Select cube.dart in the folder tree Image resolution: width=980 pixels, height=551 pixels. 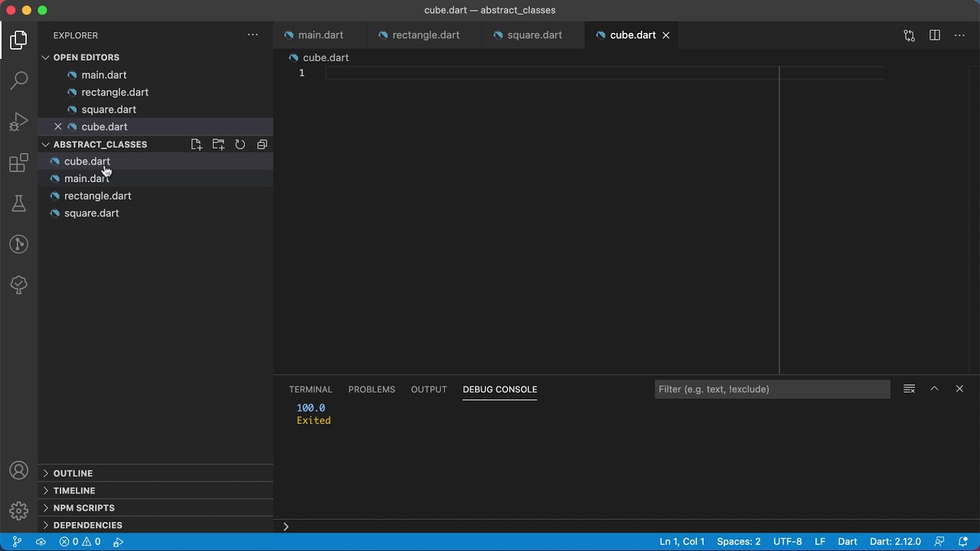tap(155, 161)
